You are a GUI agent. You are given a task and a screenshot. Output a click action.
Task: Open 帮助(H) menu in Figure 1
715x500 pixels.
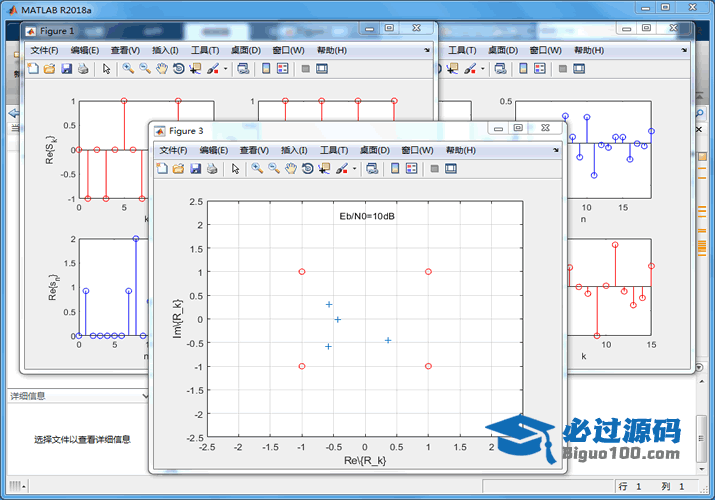point(332,50)
